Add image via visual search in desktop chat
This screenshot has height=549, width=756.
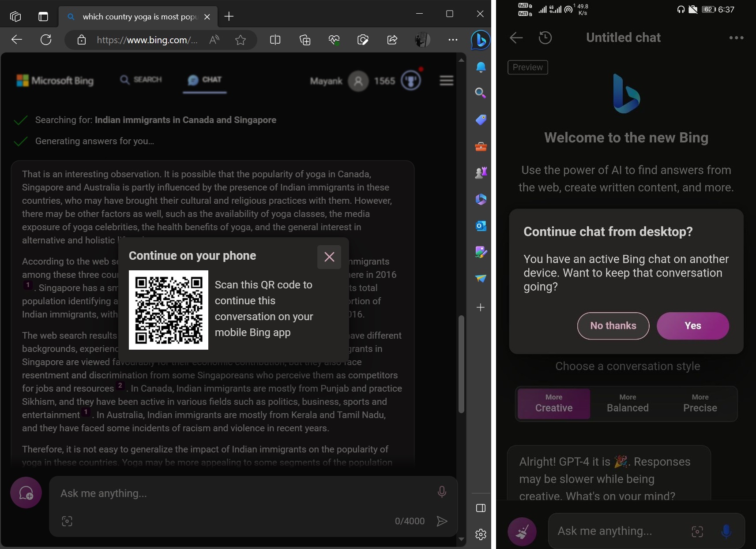(67, 521)
